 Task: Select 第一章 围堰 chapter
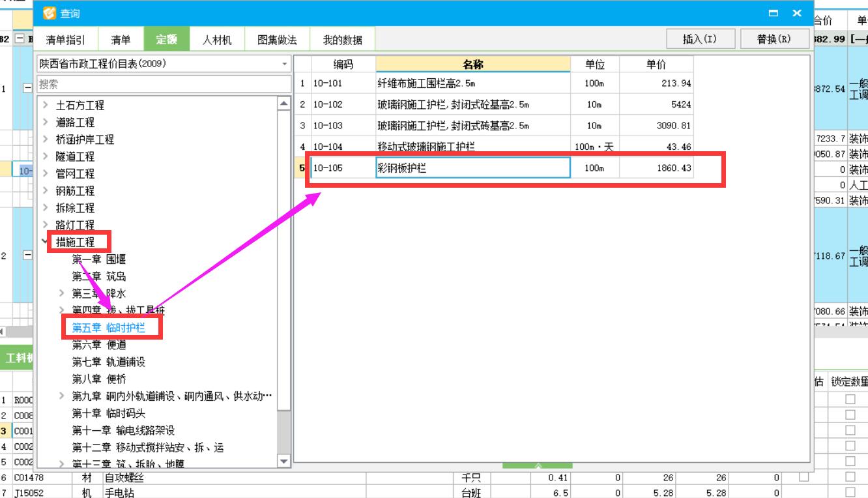point(99,259)
